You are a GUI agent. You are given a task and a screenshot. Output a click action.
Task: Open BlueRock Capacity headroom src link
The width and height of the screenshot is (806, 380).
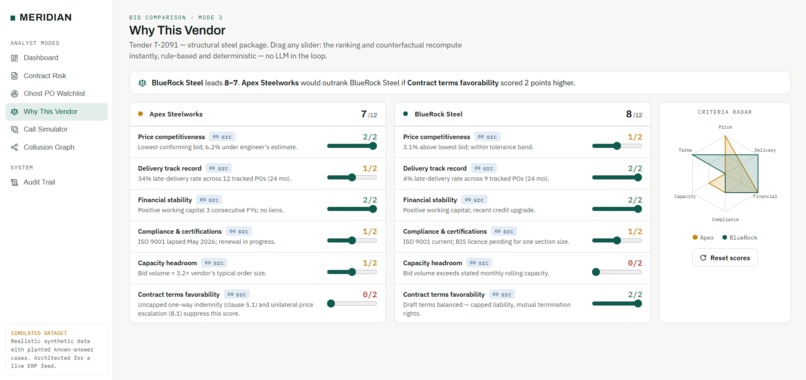coord(480,263)
